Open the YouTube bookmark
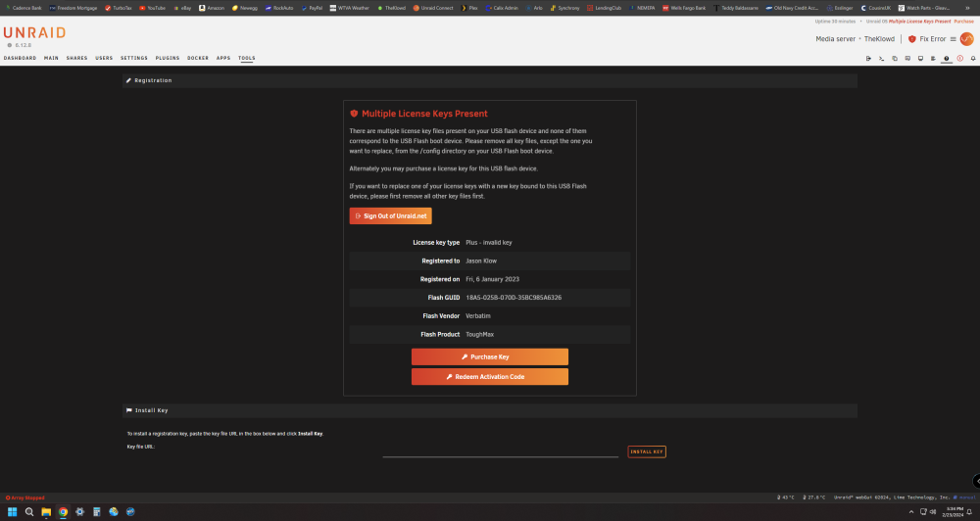The image size is (980, 521). click(x=153, y=8)
